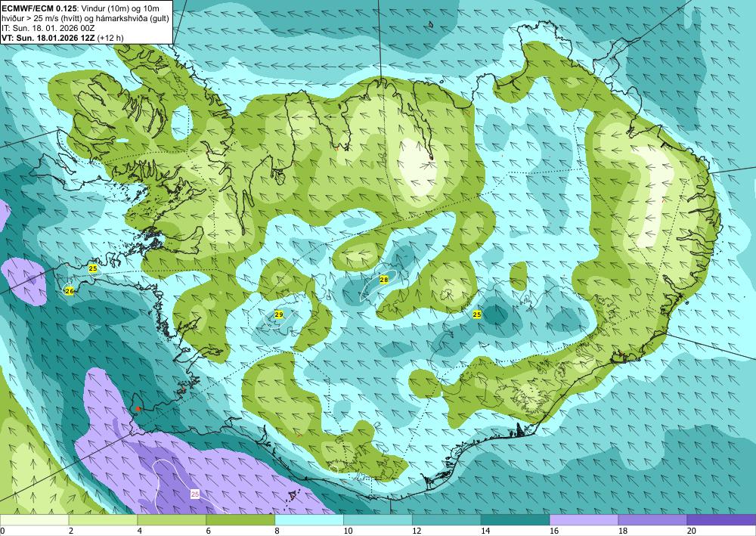Click the yellow gust label 28
The image size is (756, 536).
pos(384,280)
